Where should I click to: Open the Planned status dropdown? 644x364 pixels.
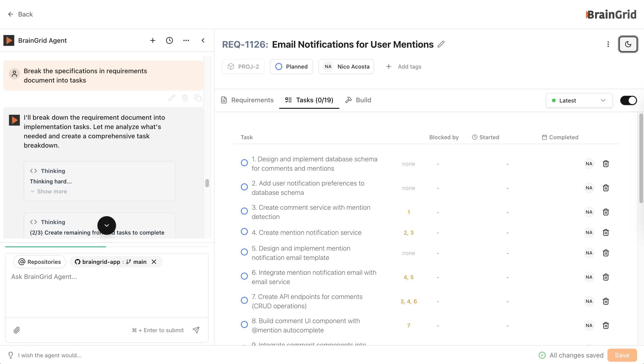click(x=291, y=66)
